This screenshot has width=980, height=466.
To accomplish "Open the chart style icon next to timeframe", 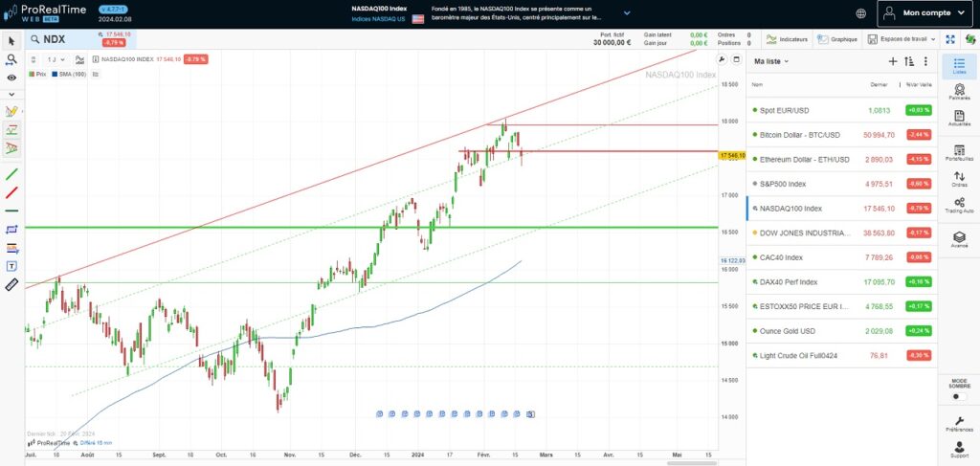I will (x=79, y=60).
